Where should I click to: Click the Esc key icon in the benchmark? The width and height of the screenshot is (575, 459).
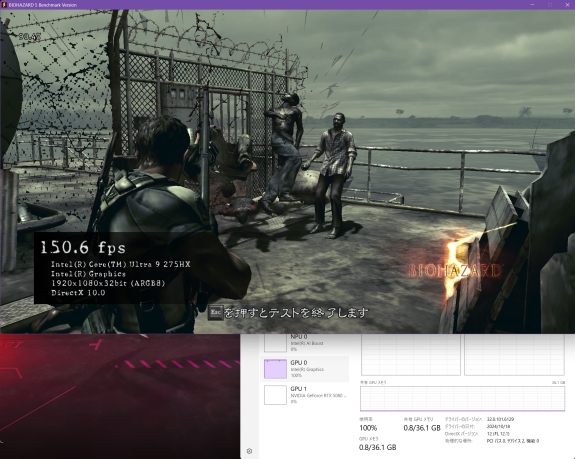tap(216, 313)
